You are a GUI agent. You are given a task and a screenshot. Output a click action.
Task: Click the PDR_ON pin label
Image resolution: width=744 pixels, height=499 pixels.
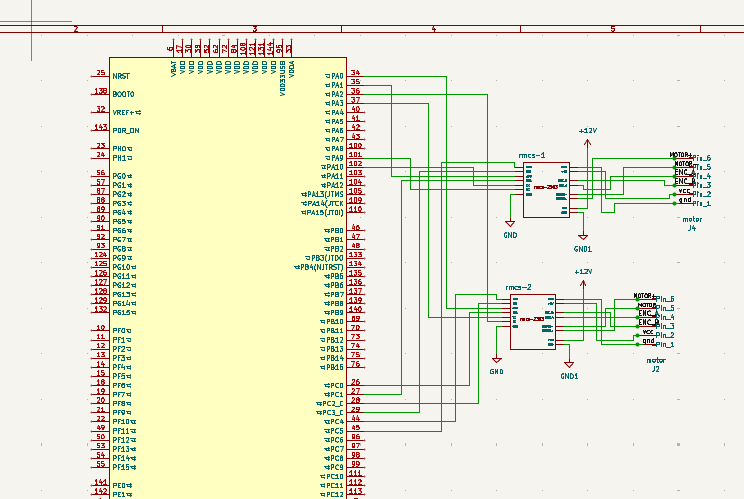pyautogui.click(x=126, y=130)
